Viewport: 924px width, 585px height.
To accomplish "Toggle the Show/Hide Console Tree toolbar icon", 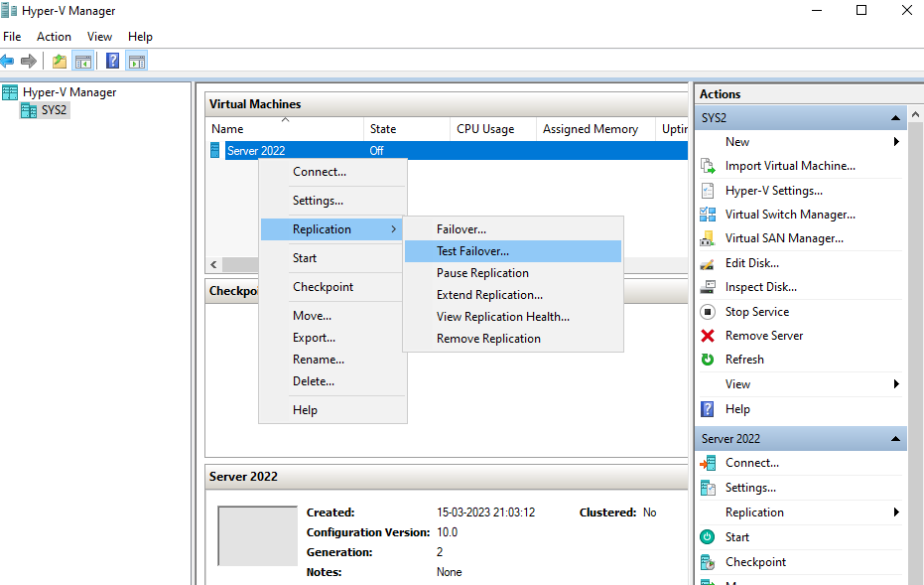I will coord(83,61).
